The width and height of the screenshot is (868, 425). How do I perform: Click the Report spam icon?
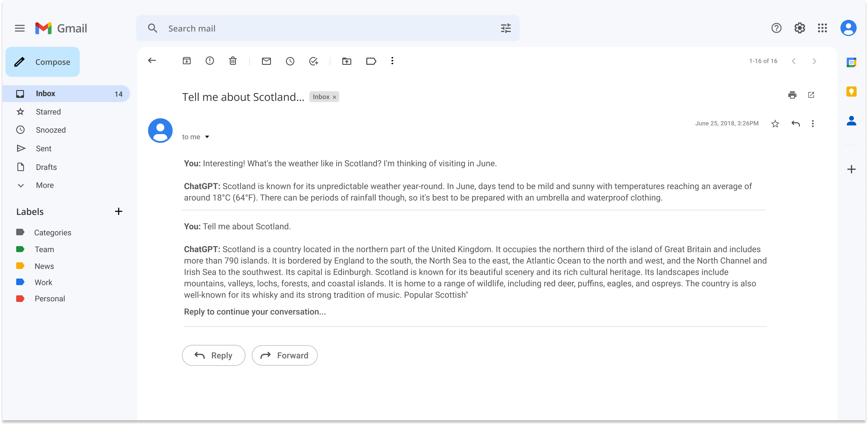210,61
